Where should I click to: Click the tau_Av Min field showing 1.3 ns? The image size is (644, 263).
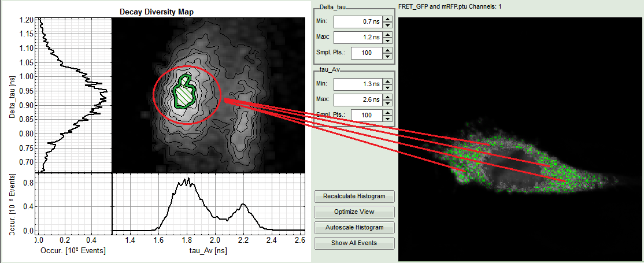coord(357,84)
